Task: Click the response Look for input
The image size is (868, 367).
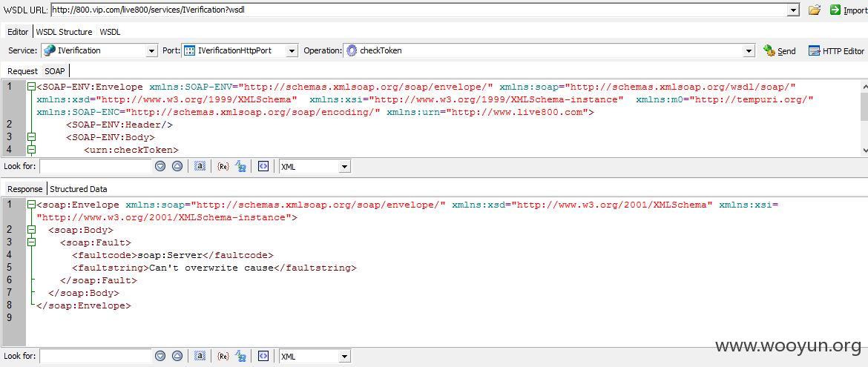Action: click(95, 357)
